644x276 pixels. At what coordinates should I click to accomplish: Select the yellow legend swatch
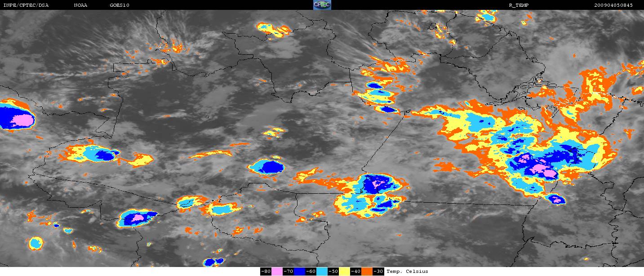point(344,272)
